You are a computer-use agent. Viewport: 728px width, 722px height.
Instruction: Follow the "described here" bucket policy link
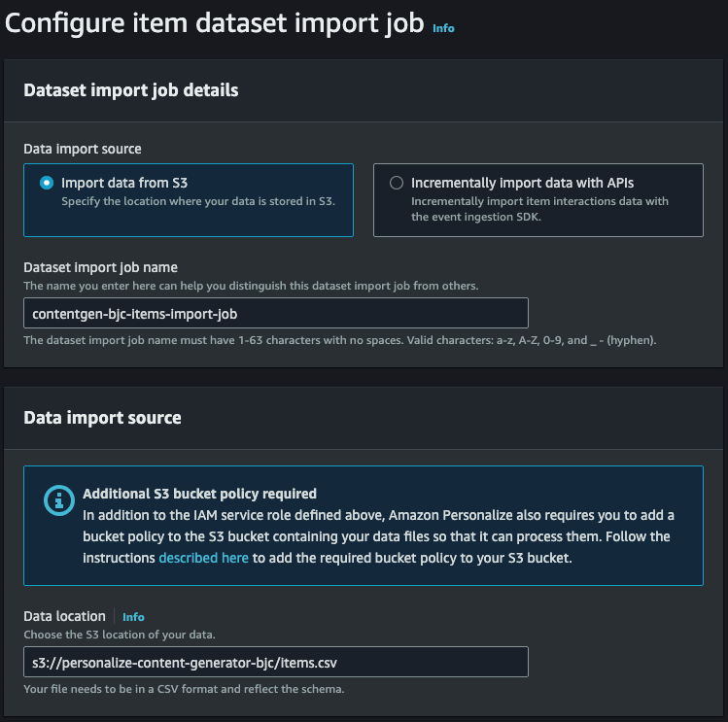[203, 558]
